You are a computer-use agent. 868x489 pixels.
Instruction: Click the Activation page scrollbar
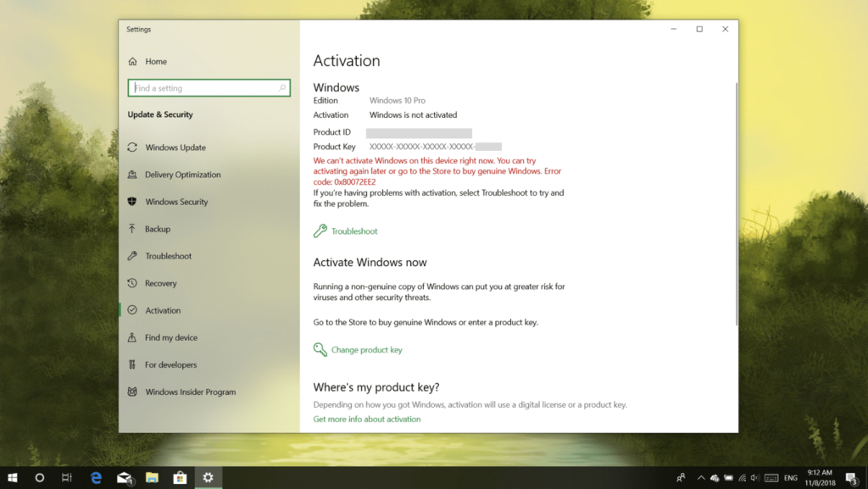click(x=737, y=203)
